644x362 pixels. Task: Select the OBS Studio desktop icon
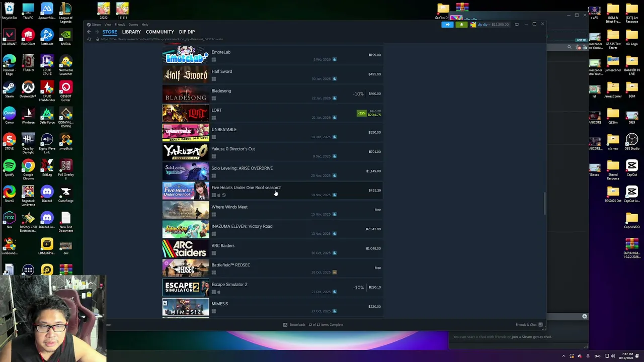click(632, 142)
